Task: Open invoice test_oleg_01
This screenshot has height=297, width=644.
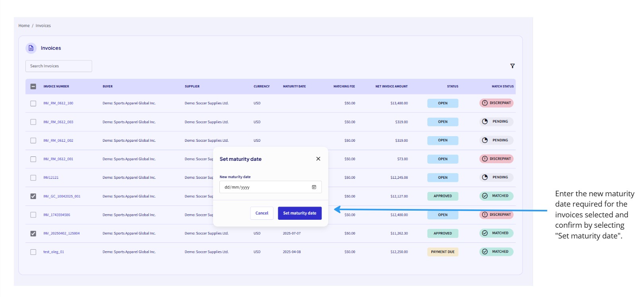Action: pos(54,252)
